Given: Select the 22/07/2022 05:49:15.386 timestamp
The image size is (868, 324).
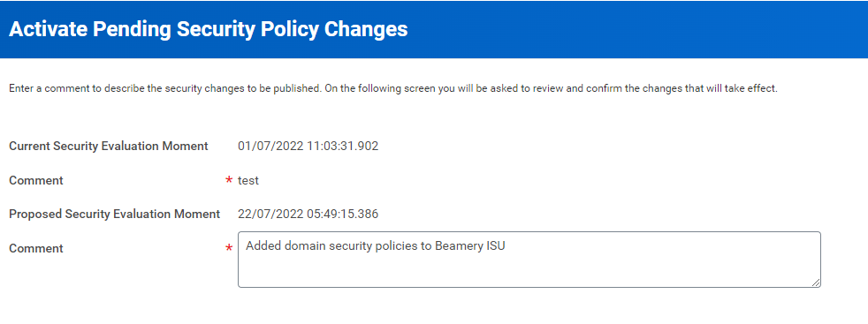Looking at the screenshot, I should tap(308, 214).
